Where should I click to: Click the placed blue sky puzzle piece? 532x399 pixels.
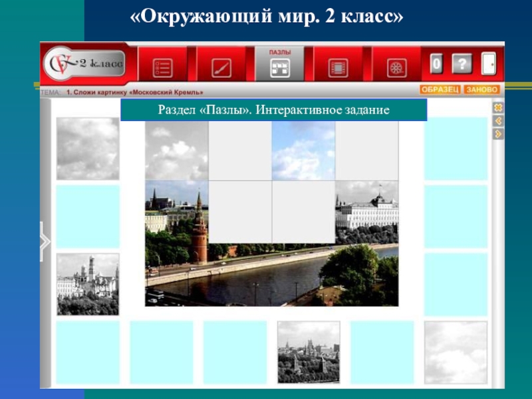coord(304,151)
